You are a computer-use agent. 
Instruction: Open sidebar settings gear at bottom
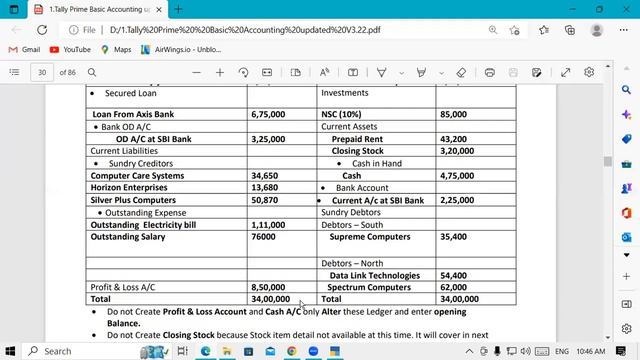(x=627, y=329)
